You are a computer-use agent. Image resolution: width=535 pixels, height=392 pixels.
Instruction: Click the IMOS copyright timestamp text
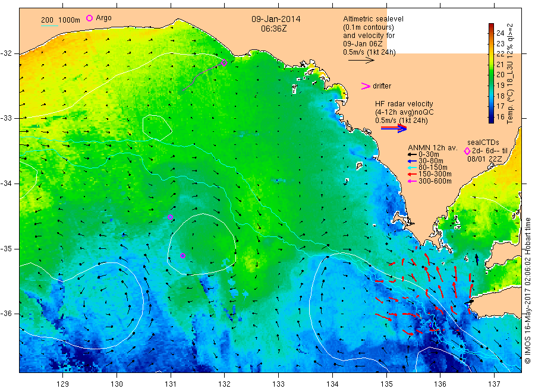(x=527, y=291)
